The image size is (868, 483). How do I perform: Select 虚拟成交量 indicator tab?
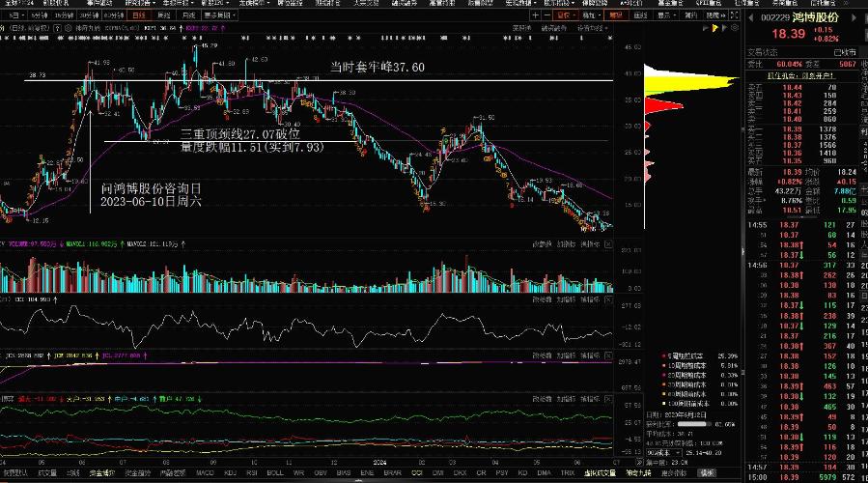[x=601, y=473]
